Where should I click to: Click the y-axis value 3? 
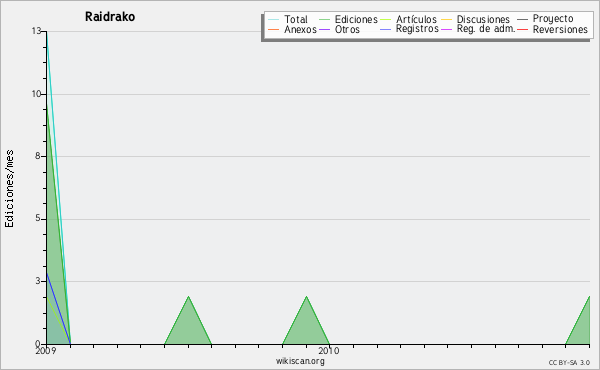38,281
